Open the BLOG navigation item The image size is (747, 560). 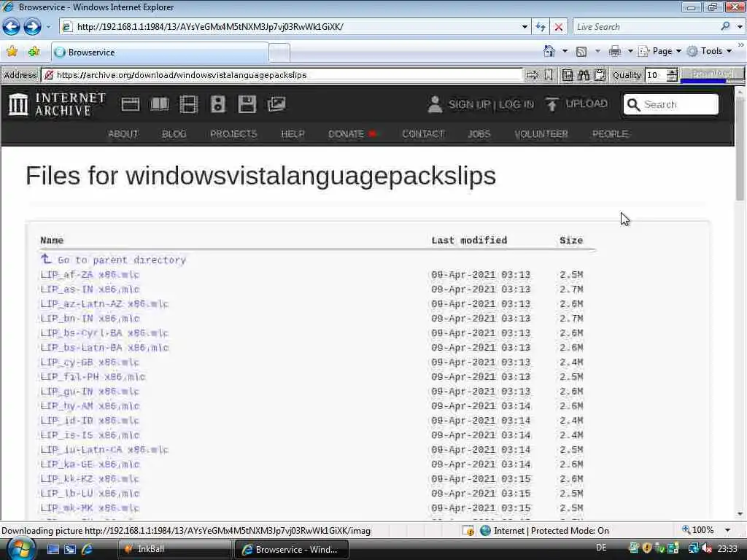click(x=174, y=134)
